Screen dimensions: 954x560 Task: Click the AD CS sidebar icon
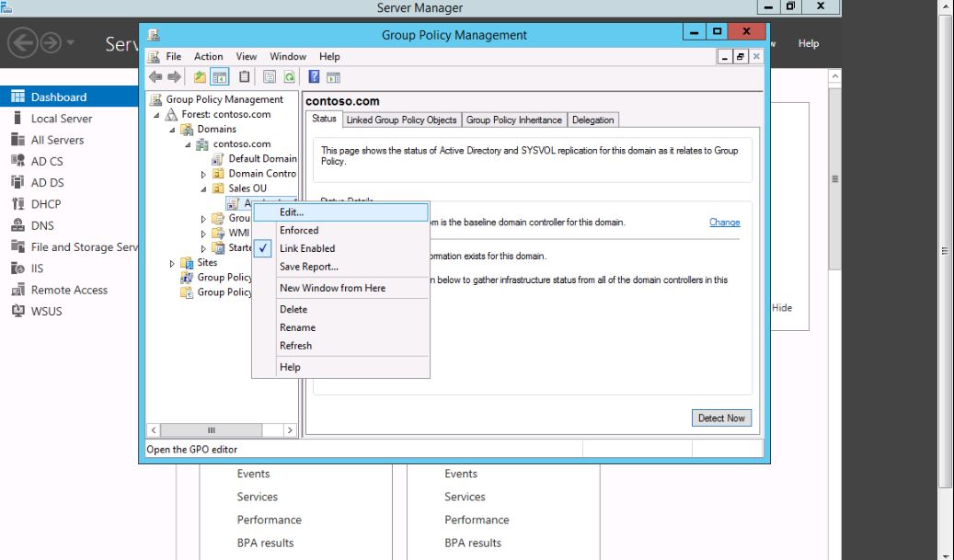coord(17,161)
